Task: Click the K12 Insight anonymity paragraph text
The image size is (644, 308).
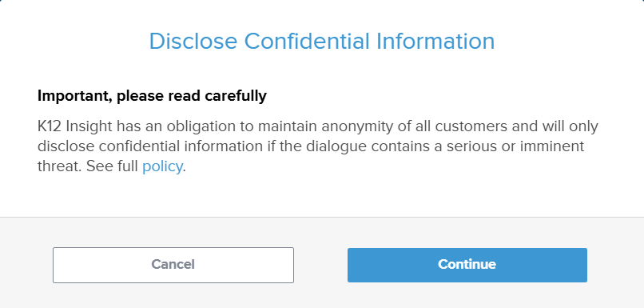Action: (317, 146)
